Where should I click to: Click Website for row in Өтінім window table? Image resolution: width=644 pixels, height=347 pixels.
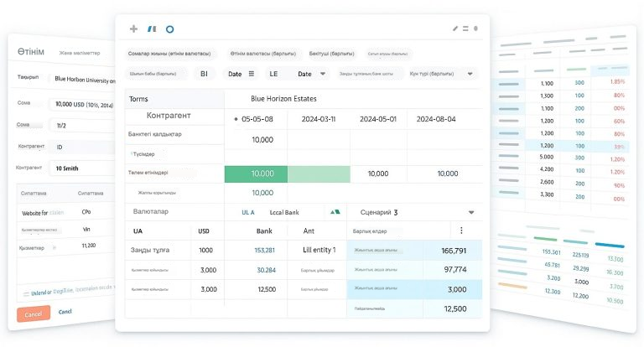pos(65,213)
